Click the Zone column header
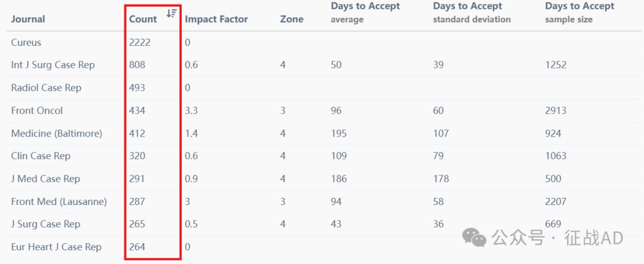644x264 pixels. pyautogui.click(x=292, y=19)
